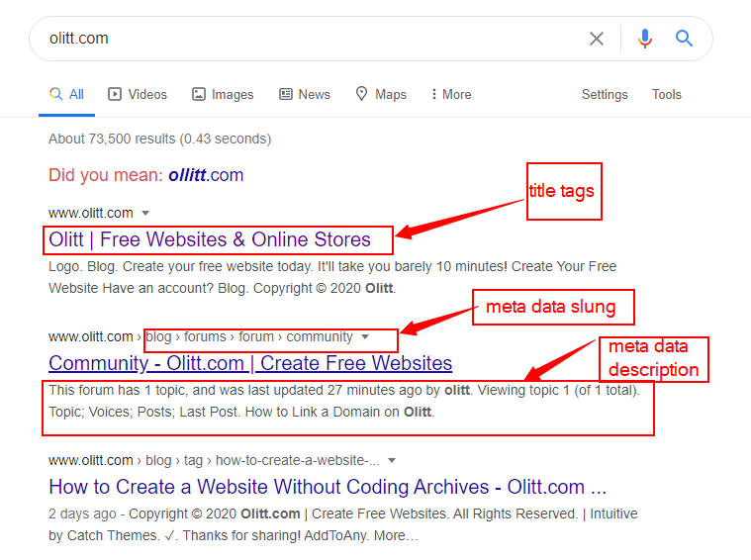Click the suggested spelling ollitt.com
The image size is (751, 560).
tap(206, 175)
